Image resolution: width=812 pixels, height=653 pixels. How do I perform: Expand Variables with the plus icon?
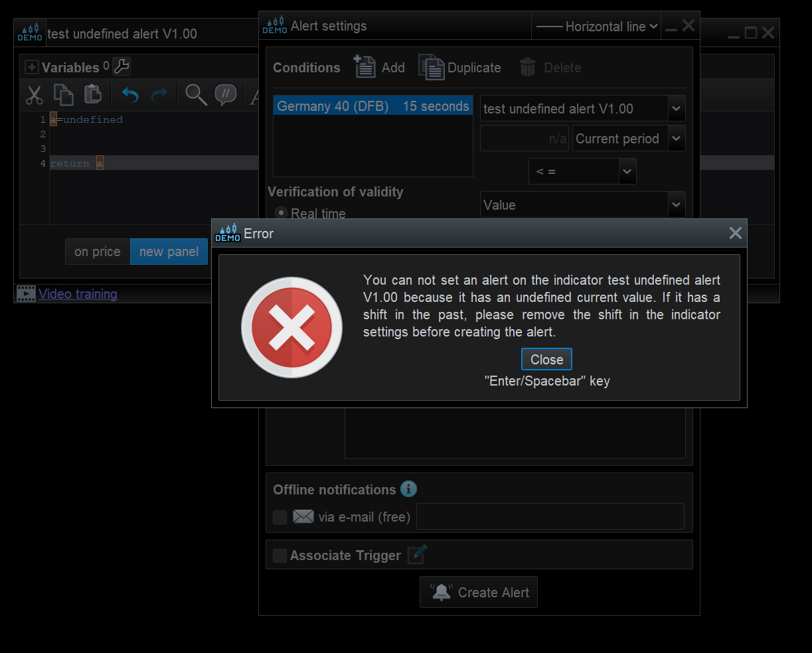point(31,67)
